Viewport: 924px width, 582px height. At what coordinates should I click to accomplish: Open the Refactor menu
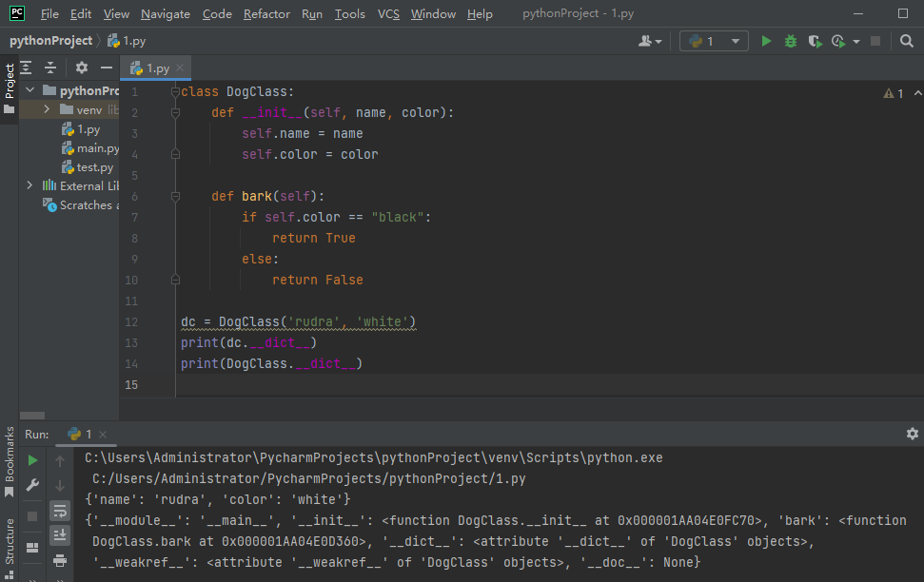tap(266, 14)
